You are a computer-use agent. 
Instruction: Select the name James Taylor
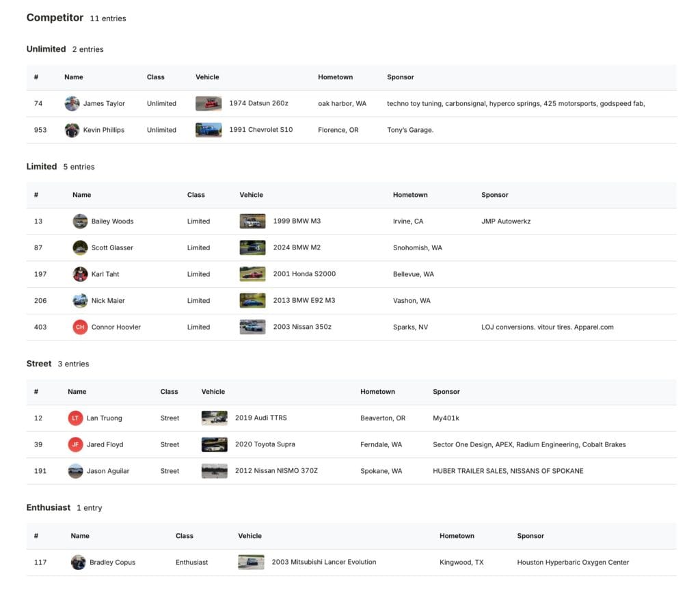point(104,104)
